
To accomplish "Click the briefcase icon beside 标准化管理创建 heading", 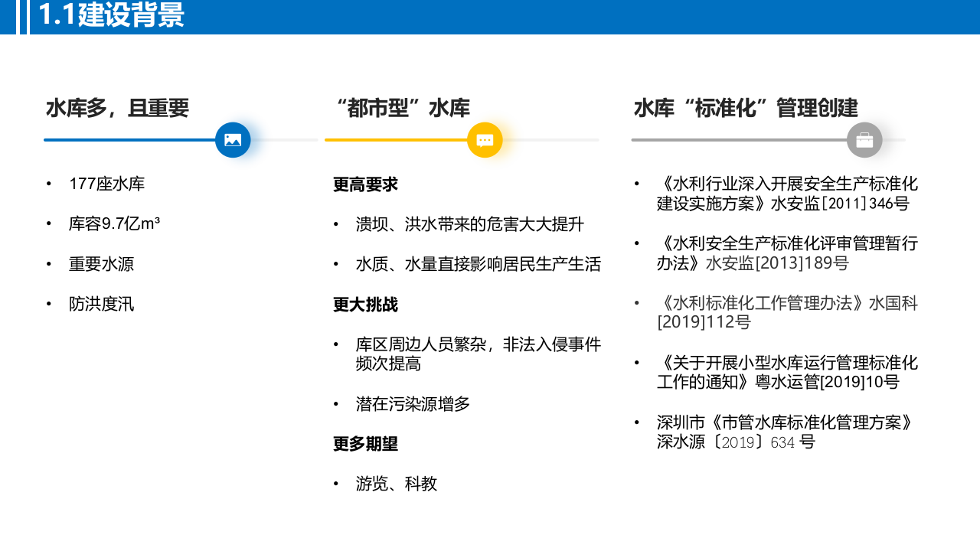I will 864,140.
